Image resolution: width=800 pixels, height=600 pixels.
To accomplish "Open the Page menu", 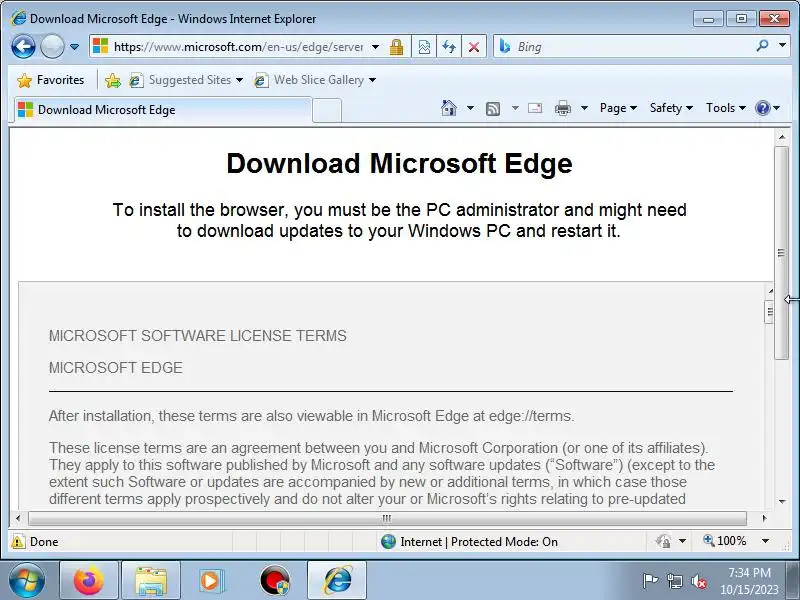I will tap(618, 108).
